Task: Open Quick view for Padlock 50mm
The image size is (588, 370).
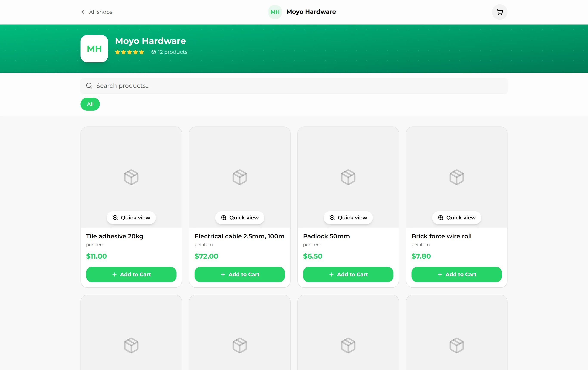Action: (x=348, y=218)
